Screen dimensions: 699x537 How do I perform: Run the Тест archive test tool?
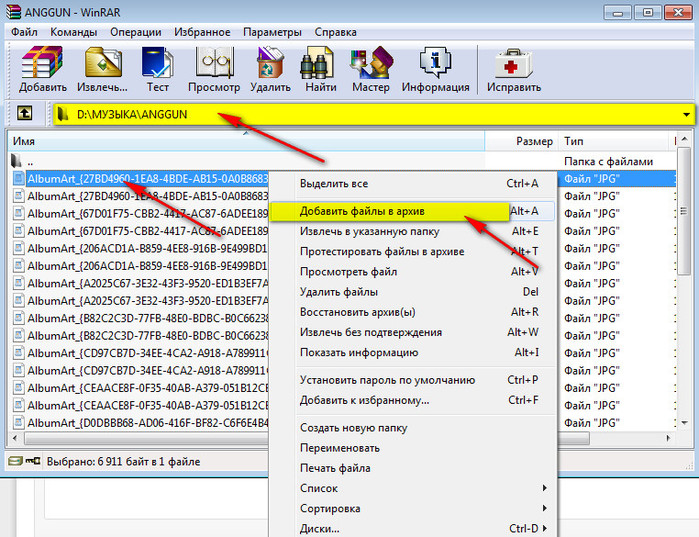click(x=157, y=69)
